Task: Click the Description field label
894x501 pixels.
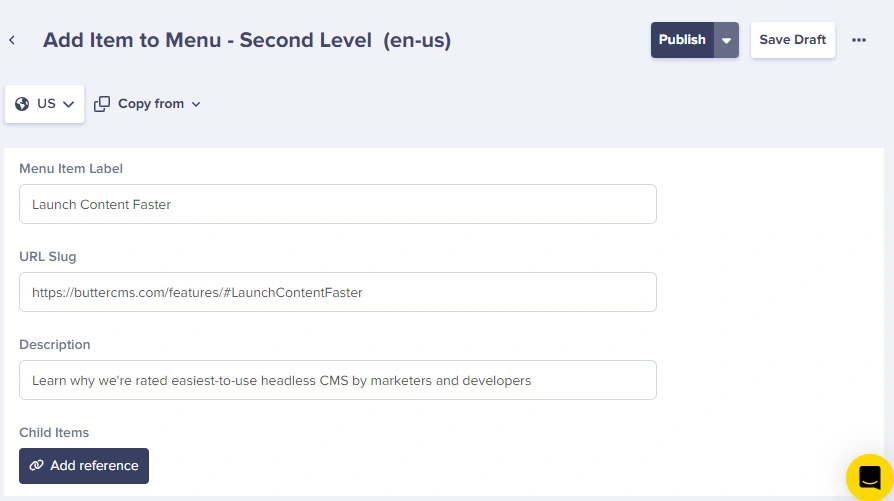Action: click(55, 345)
